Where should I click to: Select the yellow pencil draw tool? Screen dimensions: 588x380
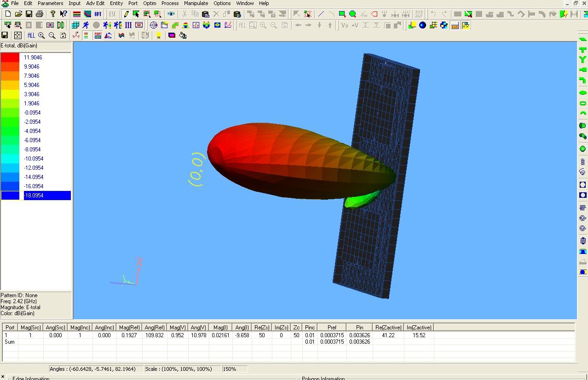point(126,14)
